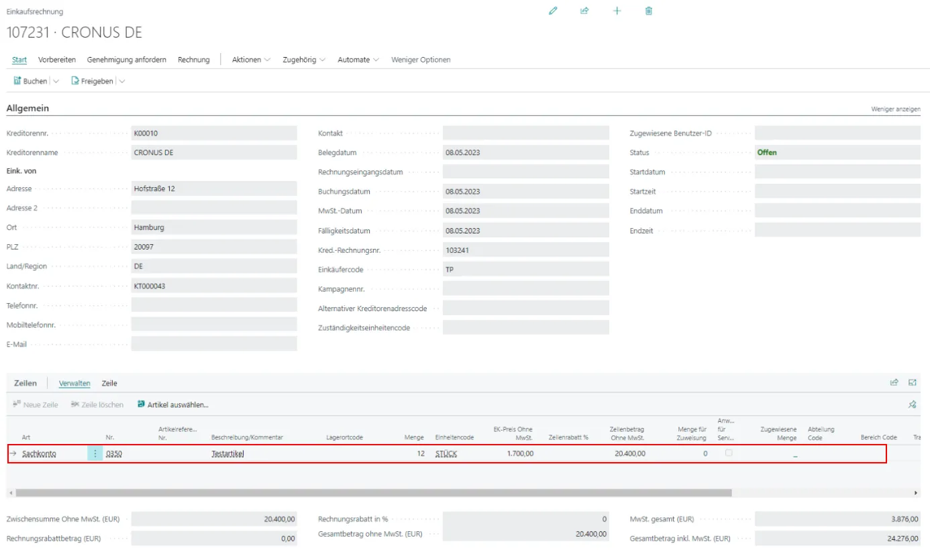
Task: Click Zeile löschen button
Action: tap(97, 404)
